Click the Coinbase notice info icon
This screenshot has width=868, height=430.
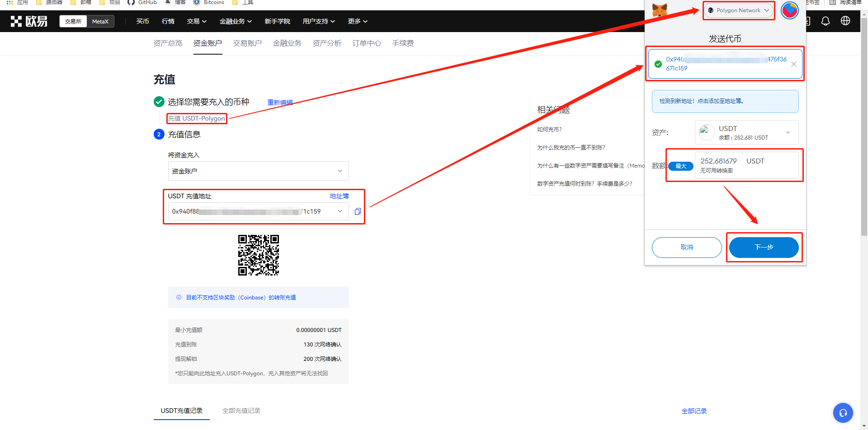tap(179, 297)
